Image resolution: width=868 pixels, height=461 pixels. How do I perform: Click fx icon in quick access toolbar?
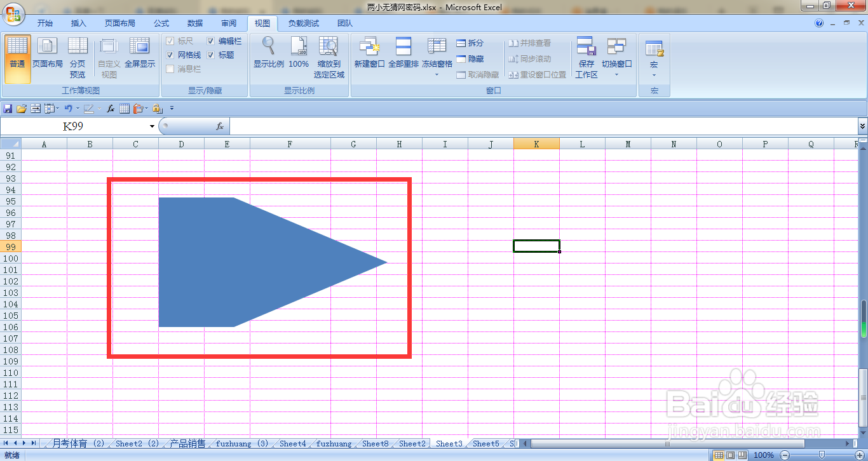tap(111, 109)
